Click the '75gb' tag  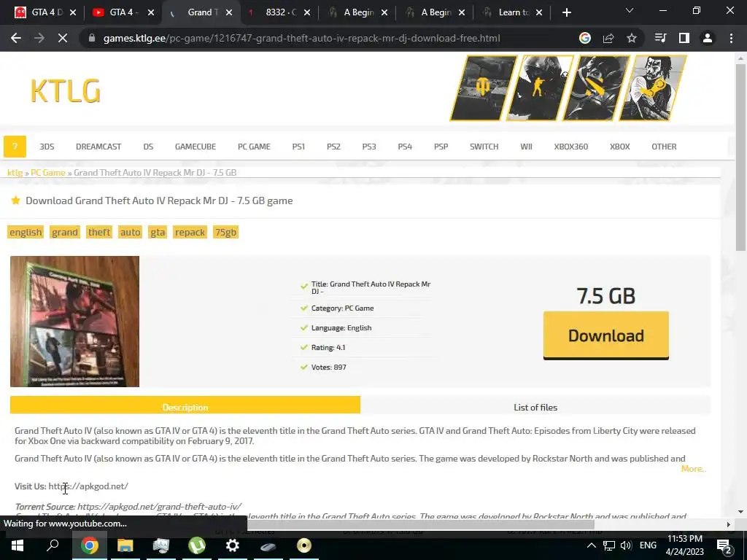pyautogui.click(x=226, y=233)
